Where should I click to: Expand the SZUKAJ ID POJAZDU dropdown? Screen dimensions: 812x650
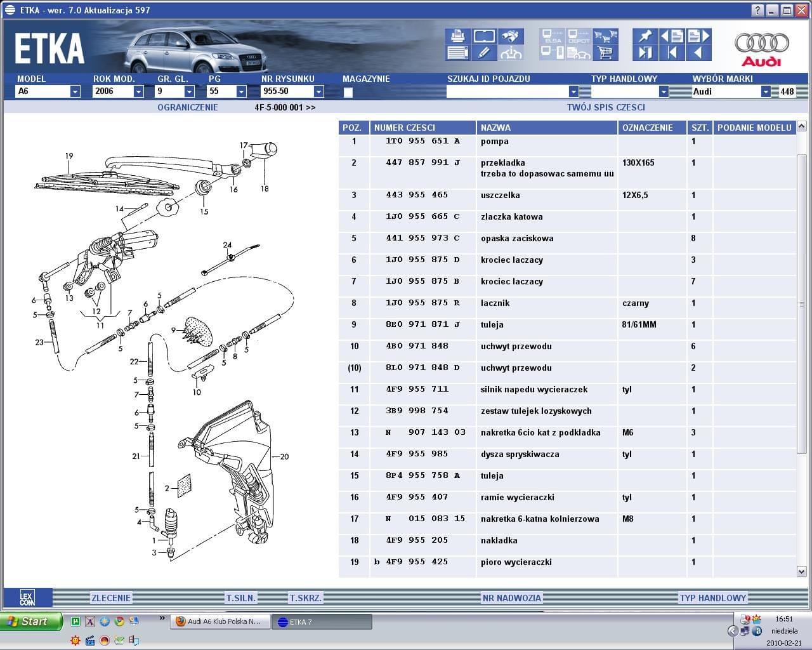(x=573, y=91)
